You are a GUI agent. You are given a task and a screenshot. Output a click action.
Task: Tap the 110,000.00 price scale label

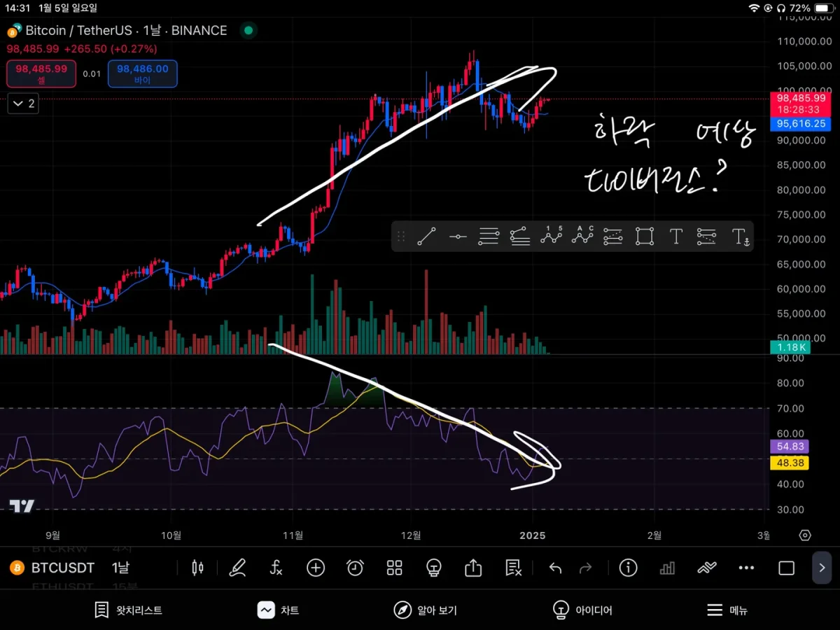point(804,41)
